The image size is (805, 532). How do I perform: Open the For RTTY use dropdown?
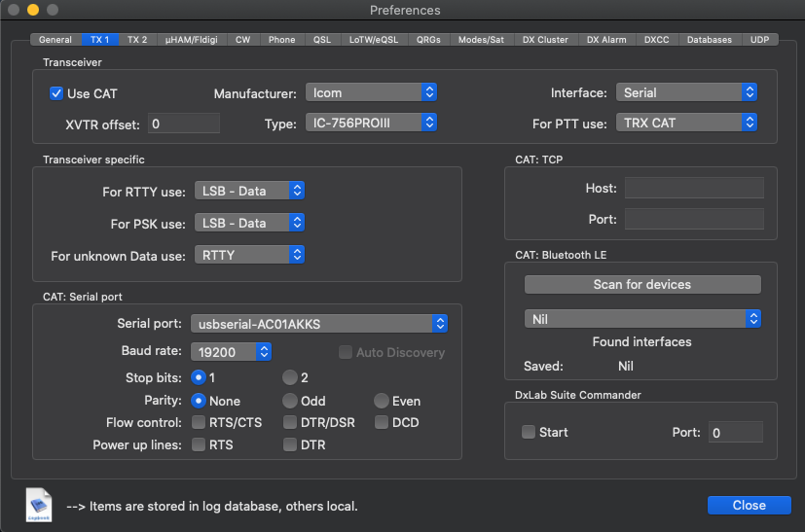[249, 191]
